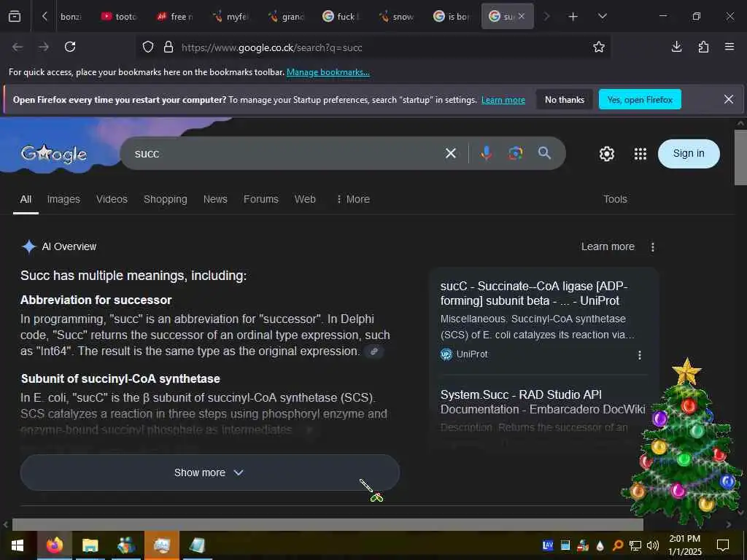Switch to the 'free' tab
Screen dimensions: 747x560
[x=174, y=17]
